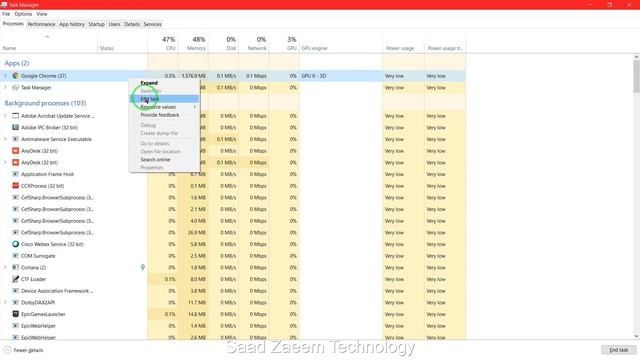Click the Google Chrome app icon

(16, 76)
